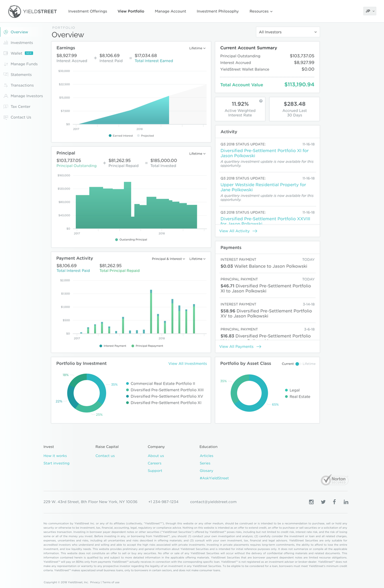Click the Real Estate asset class legend dot
384x588 pixels.
click(287, 397)
